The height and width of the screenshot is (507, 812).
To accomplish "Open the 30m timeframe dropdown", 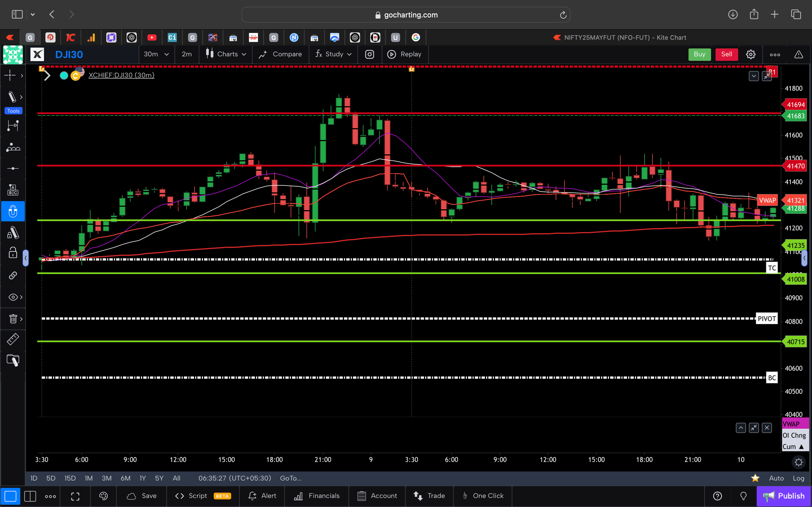I will pos(156,54).
